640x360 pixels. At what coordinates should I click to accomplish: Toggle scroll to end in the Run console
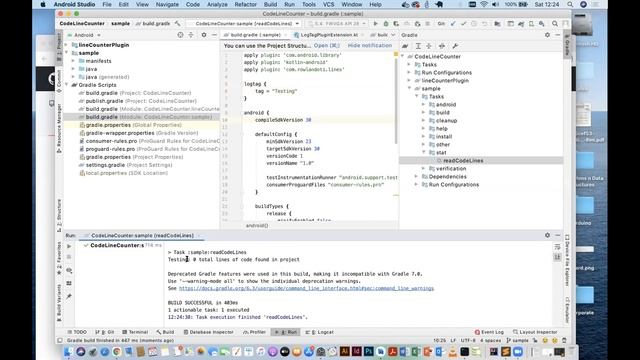click(x=558, y=257)
